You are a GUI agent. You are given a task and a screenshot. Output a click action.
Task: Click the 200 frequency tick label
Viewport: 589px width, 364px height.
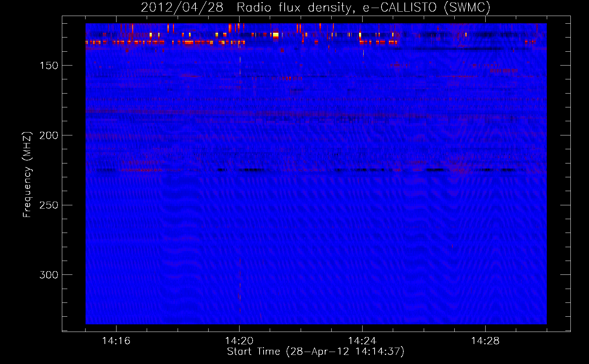pos(49,135)
